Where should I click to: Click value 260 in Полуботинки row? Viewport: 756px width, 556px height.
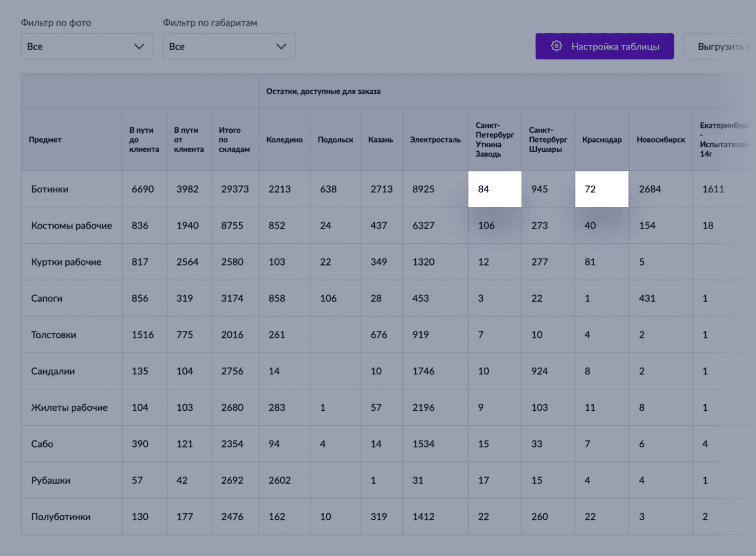point(539,517)
